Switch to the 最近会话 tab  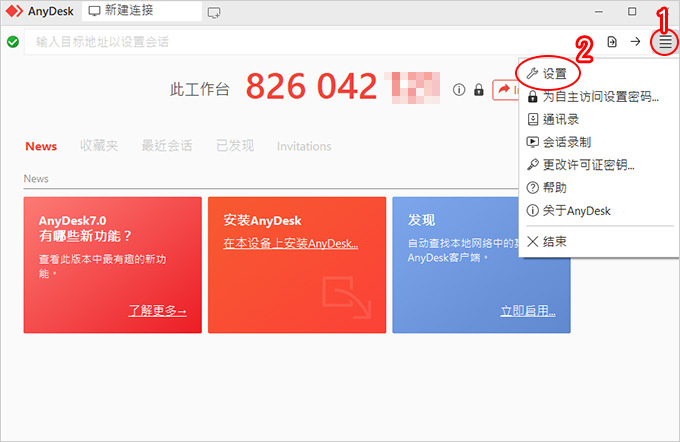coord(167,146)
